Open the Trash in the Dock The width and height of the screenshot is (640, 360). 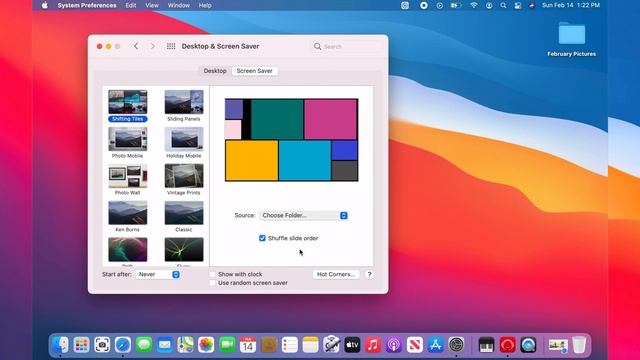[x=579, y=345]
